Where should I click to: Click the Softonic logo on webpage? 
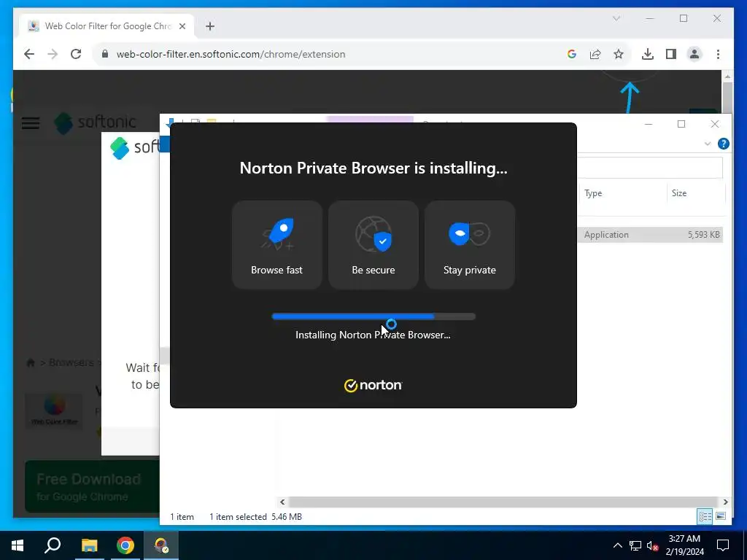96,122
